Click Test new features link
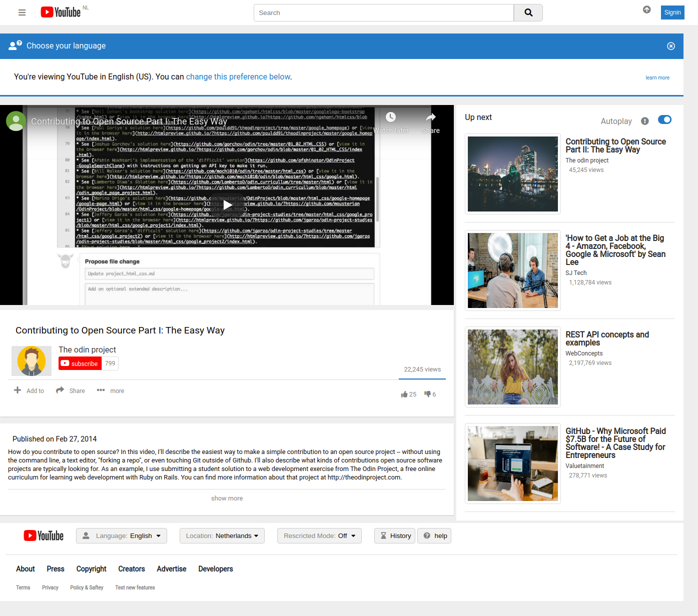 (135, 587)
